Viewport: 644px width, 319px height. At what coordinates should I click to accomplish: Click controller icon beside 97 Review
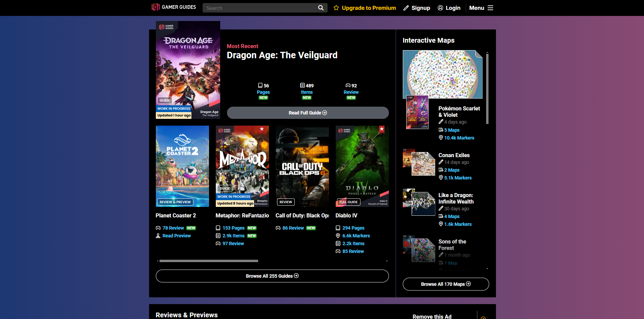(x=218, y=243)
